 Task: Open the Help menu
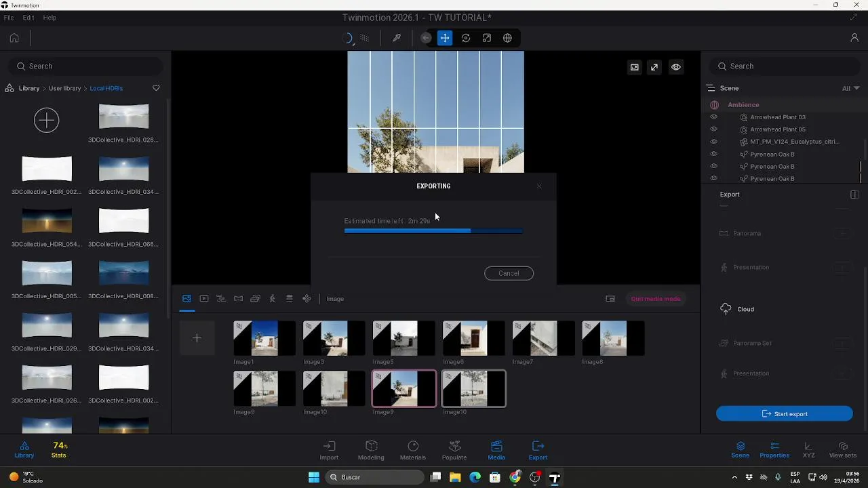point(50,18)
